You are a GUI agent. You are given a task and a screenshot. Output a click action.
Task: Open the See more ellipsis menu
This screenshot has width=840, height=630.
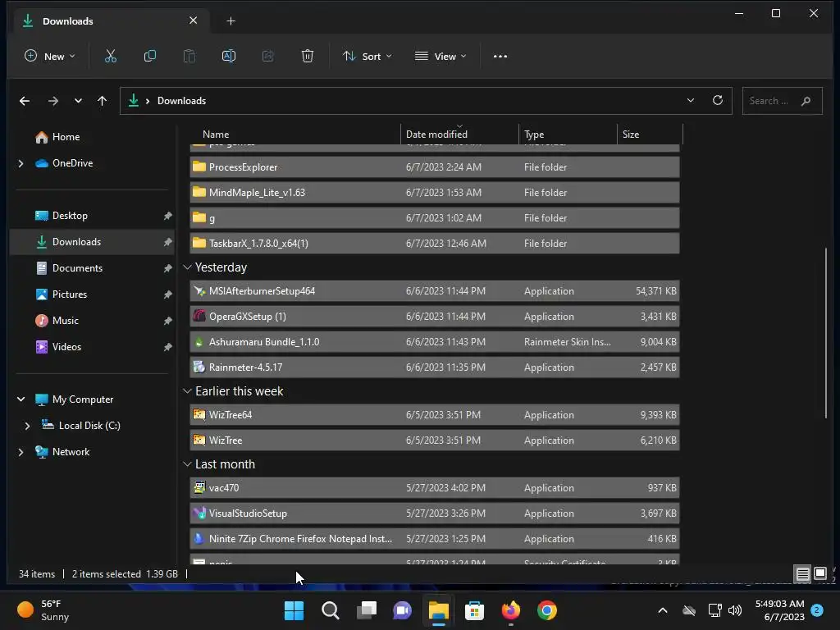click(x=500, y=57)
